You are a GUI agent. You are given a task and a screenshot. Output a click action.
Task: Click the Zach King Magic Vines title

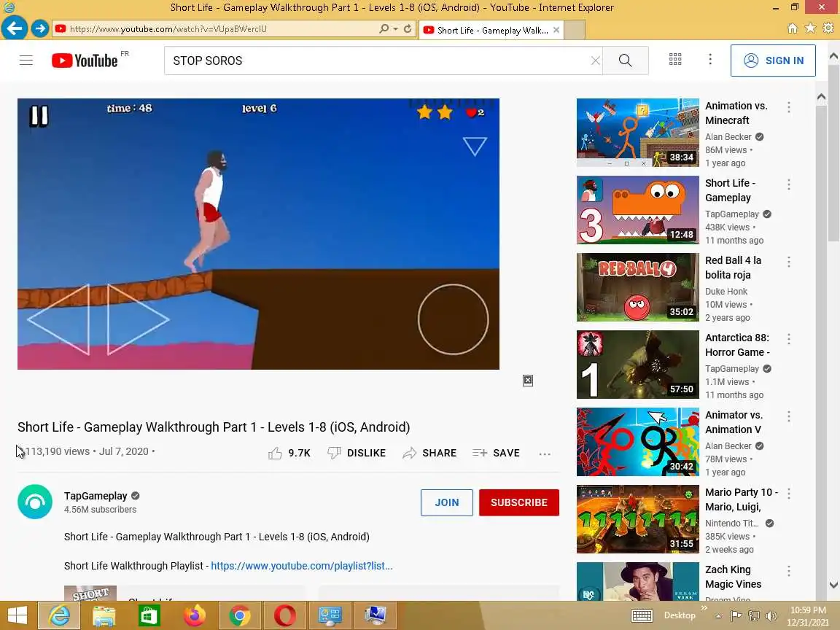pos(733,577)
